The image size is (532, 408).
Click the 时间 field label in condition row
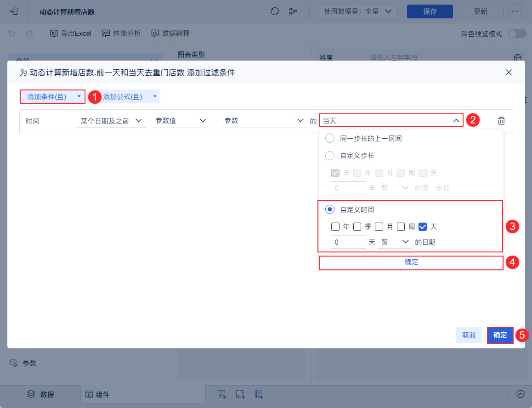point(32,121)
